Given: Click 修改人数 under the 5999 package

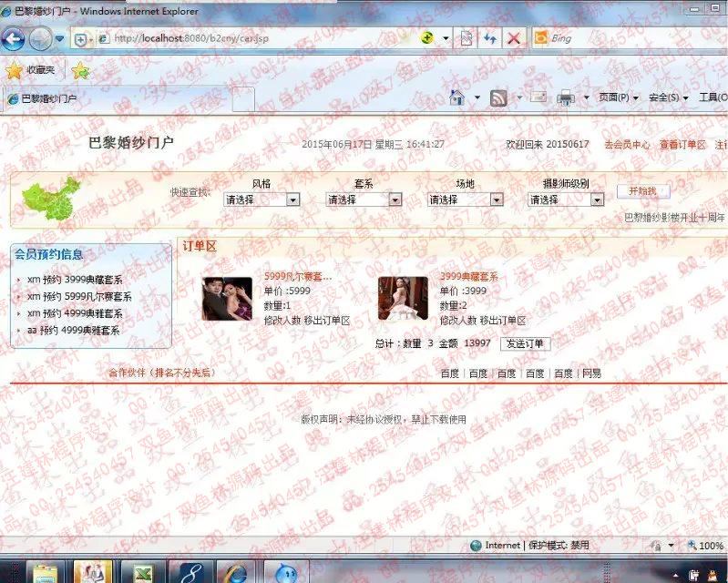Looking at the screenshot, I should click(x=282, y=321).
